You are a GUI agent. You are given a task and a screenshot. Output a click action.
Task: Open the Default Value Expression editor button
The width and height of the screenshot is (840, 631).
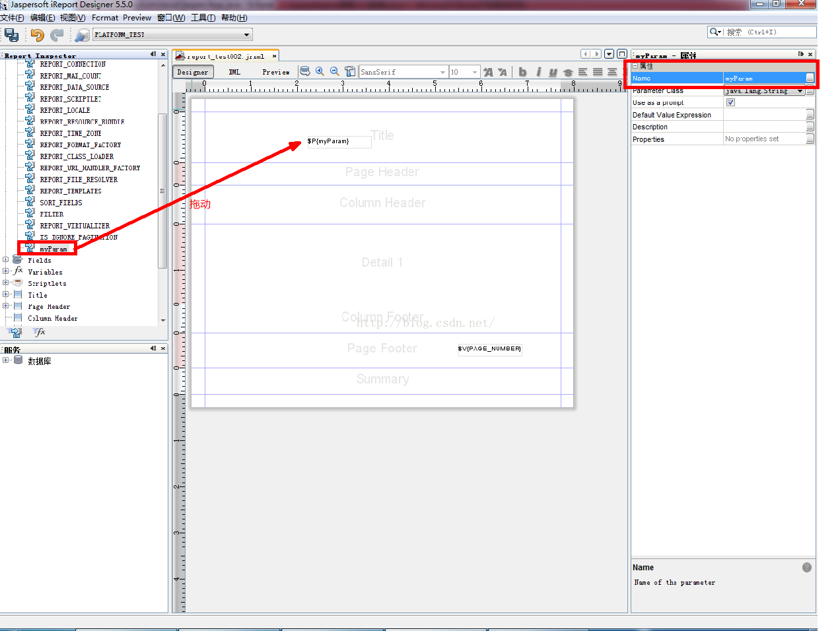810,115
